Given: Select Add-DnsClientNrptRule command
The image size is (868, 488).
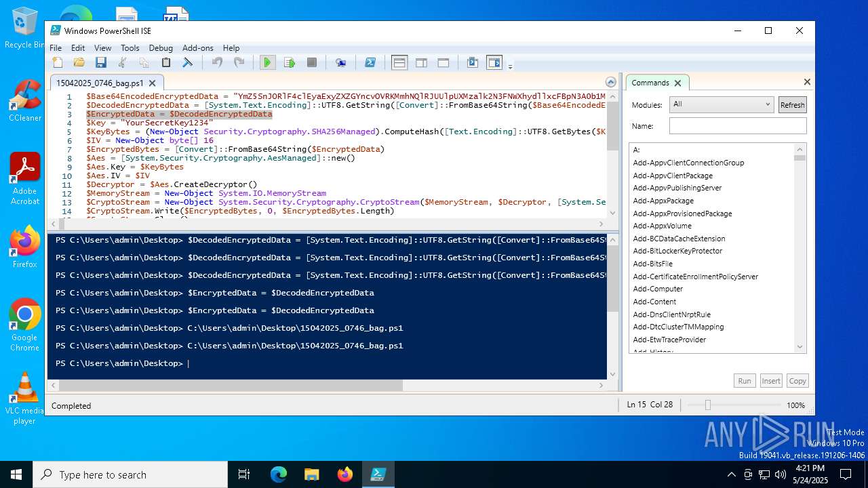Looking at the screenshot, I should coord(671,314).
